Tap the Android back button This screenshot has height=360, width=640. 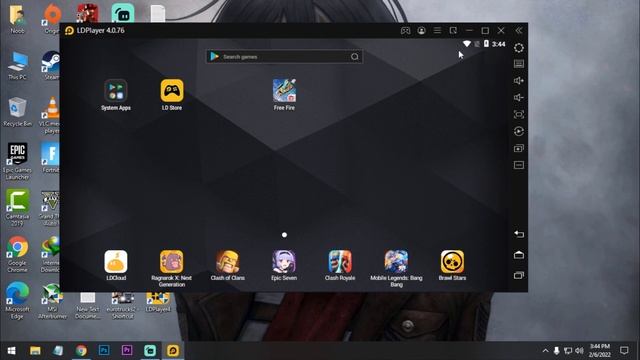click(519, 234)
